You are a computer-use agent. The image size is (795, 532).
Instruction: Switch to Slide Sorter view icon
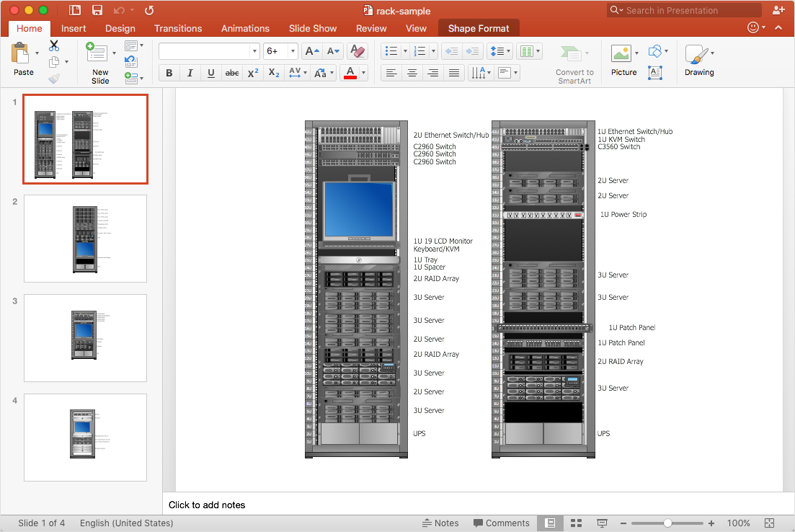[x=576, y=523]
